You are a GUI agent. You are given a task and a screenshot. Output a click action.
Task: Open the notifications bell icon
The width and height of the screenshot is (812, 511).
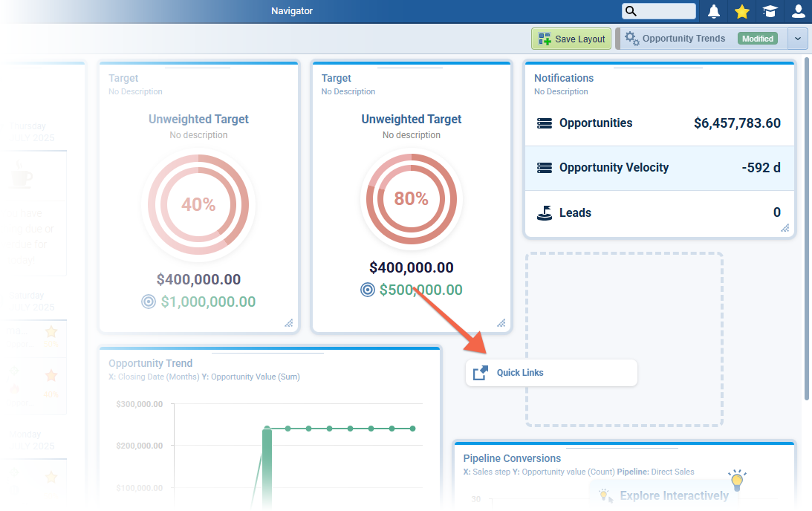pos(714,11)
